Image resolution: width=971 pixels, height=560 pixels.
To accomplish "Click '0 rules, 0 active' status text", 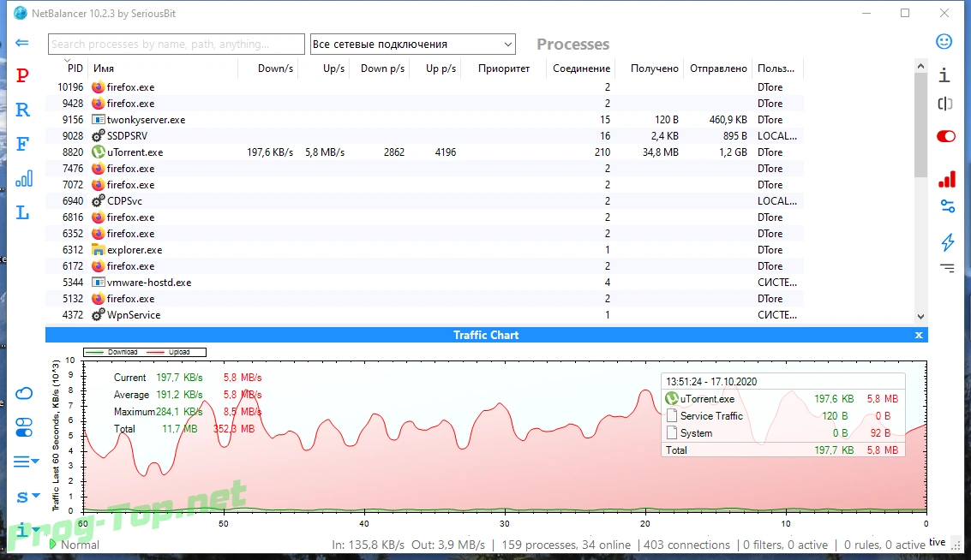I will 884,545.
